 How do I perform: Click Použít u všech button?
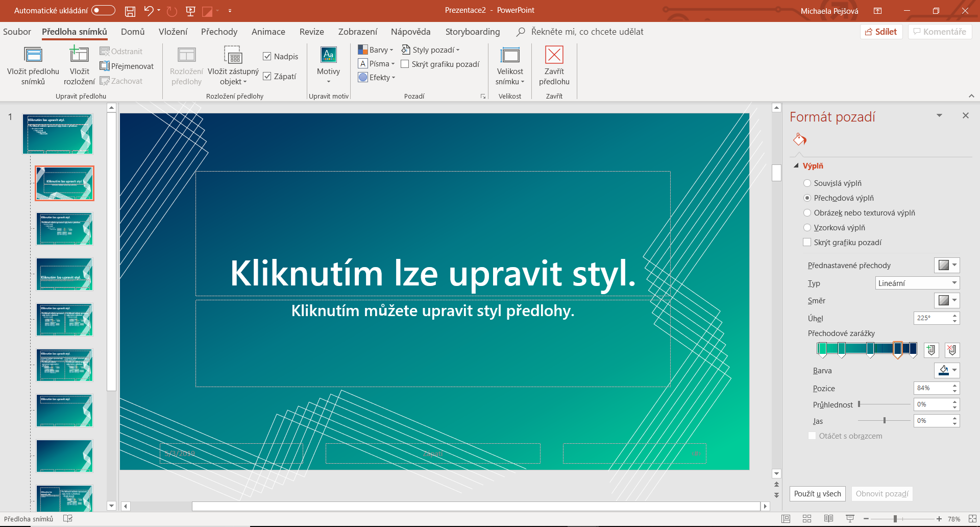[x=817, y=494]
